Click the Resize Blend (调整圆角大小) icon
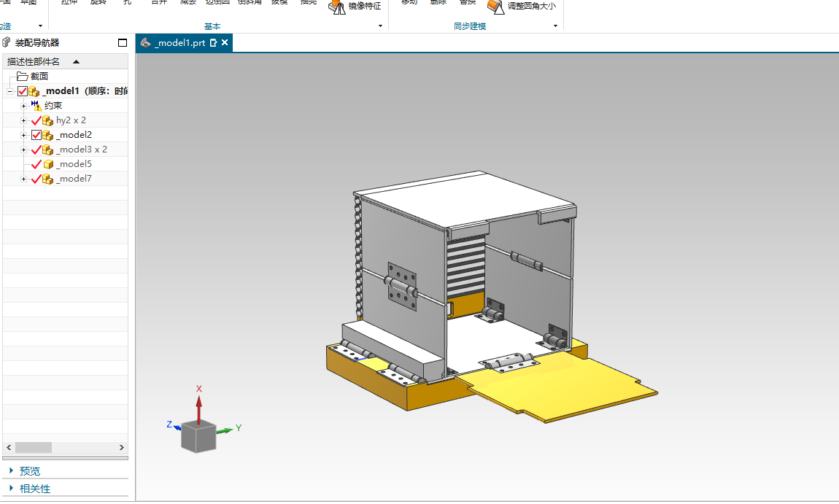This screenshot has height=504, width=839. point(495,7)
